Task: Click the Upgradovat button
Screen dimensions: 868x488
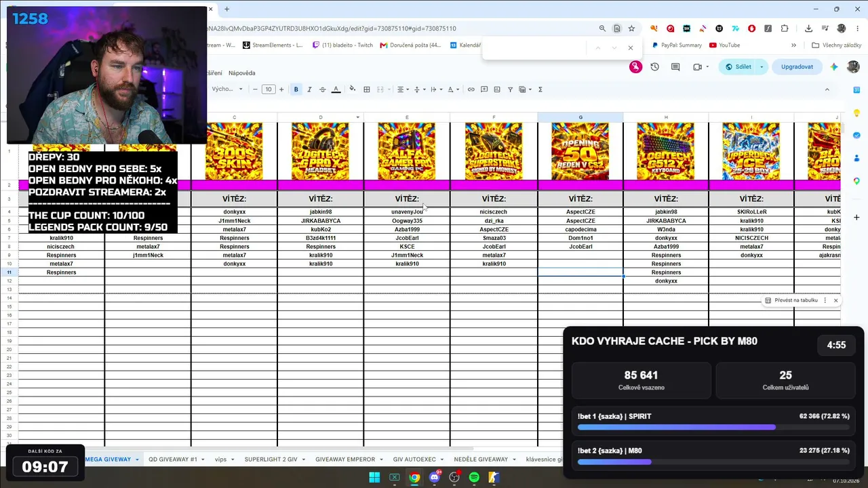Action: click(797, 67)
